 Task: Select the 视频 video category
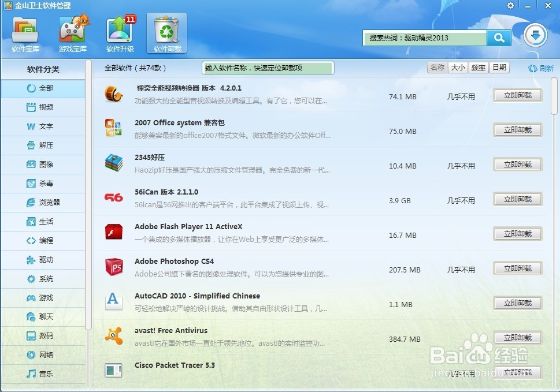click(x=43, y=107)
